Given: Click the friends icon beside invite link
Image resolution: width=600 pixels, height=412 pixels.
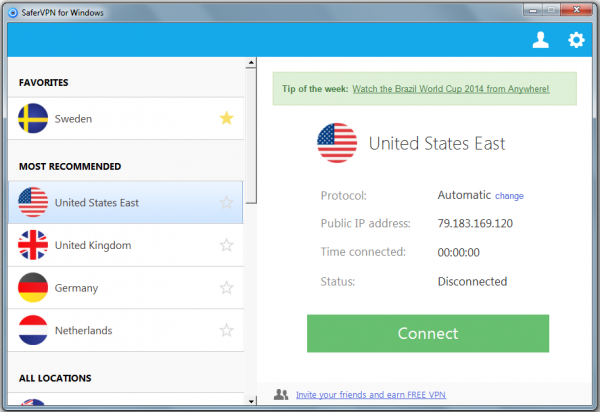Looking at the screenshot, I should click(281, 394).
